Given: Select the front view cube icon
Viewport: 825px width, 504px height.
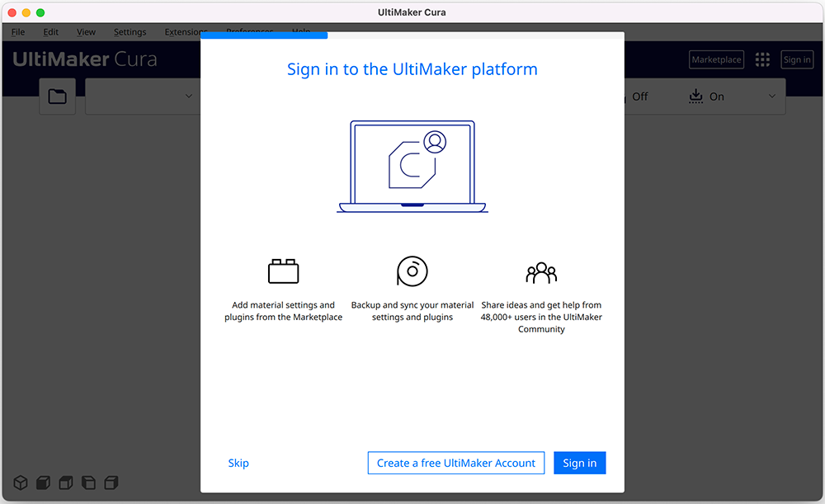Looking at the screenshot, I should [43, 483].
